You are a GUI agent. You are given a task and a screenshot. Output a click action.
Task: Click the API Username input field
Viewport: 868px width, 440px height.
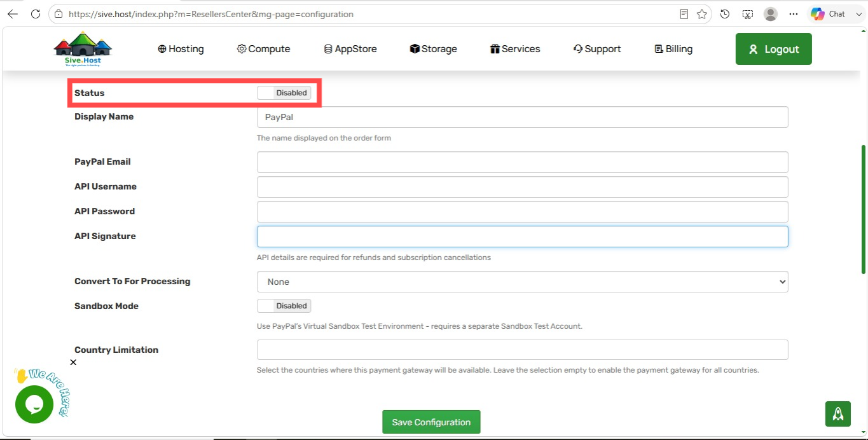coord(523,187)
